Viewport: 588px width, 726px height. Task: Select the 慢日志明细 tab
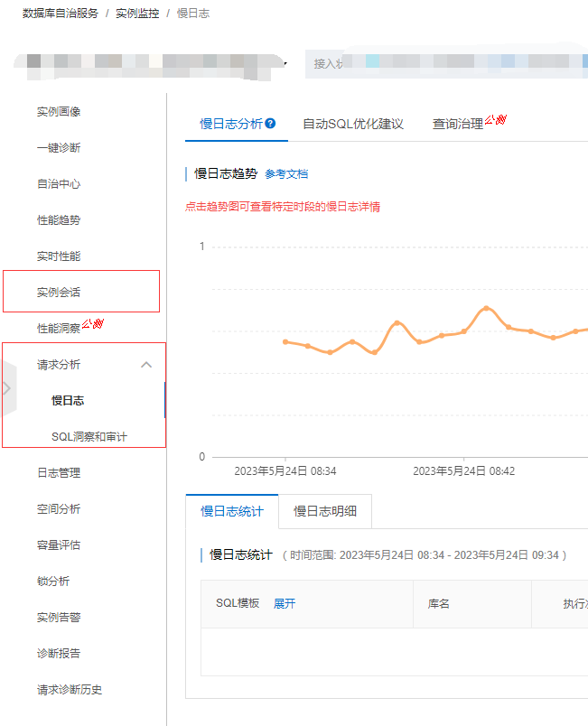click(x=325, y=511)
